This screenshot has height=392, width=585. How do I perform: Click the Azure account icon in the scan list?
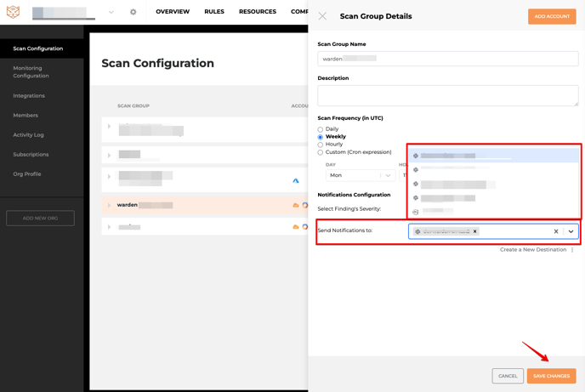click(x=296, y=181)
